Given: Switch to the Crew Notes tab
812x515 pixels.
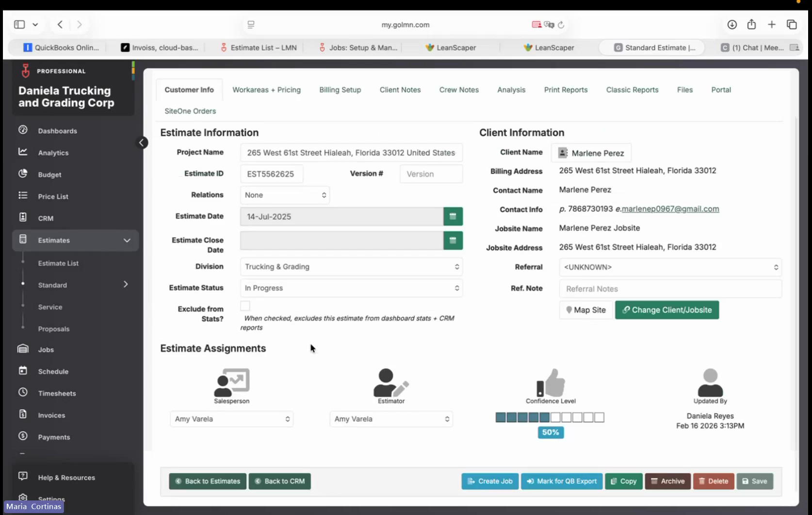Looking at the screenshot, I should click(x=459, y=90).
